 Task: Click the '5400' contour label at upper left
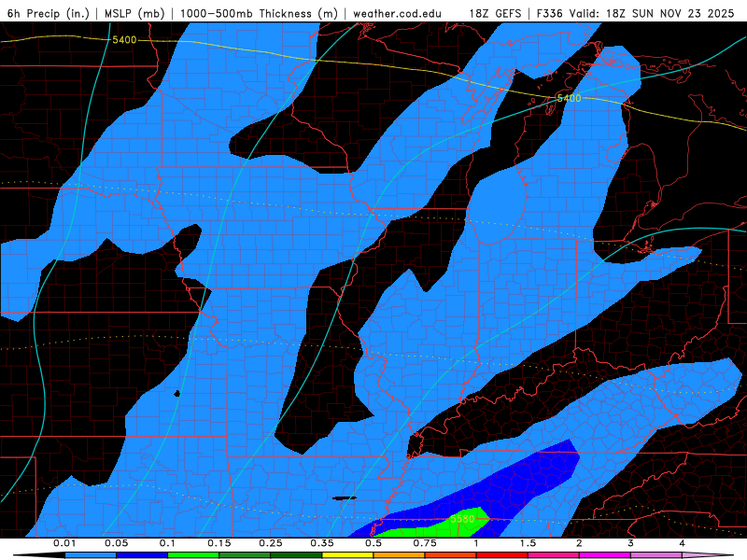(x=124, y=40)
